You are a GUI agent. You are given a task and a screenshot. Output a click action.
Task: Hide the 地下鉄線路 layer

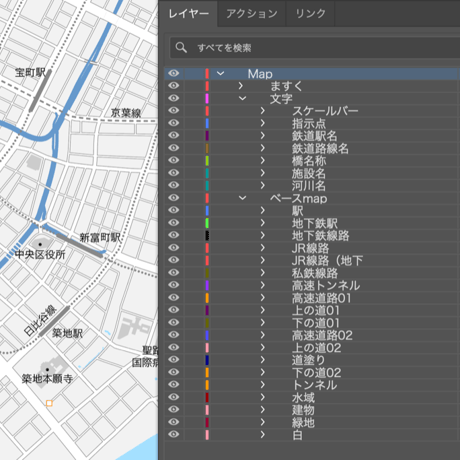tap(174, 235)
